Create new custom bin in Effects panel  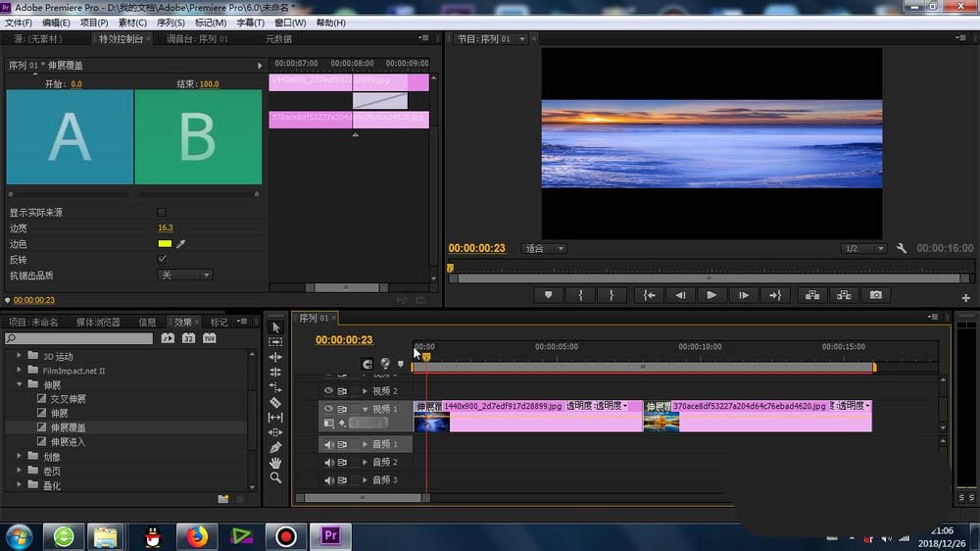click(223, 498)
